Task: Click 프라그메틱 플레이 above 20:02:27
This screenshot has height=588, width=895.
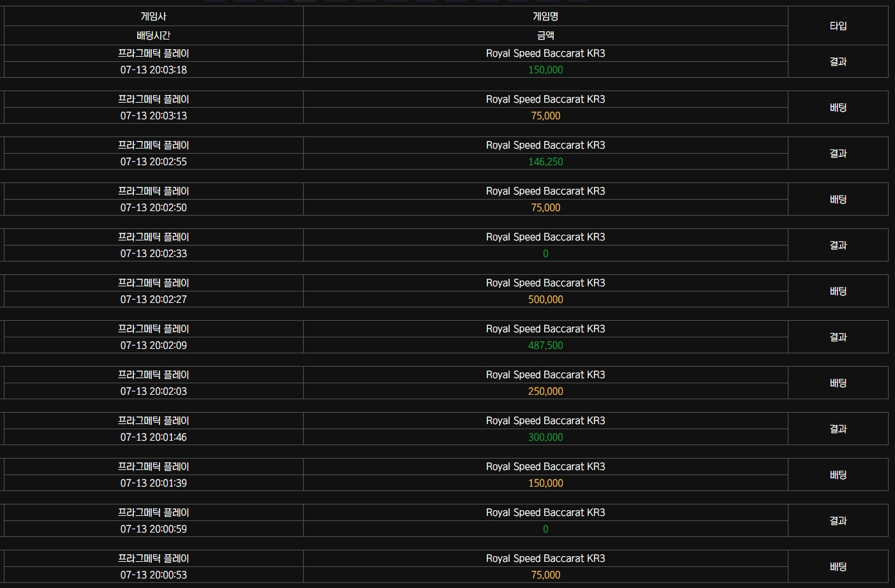Action: click(154, 283)
